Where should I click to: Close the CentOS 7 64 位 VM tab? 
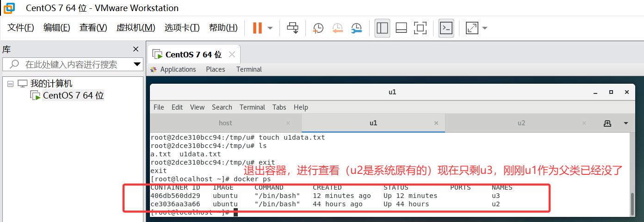coord(232,55)
